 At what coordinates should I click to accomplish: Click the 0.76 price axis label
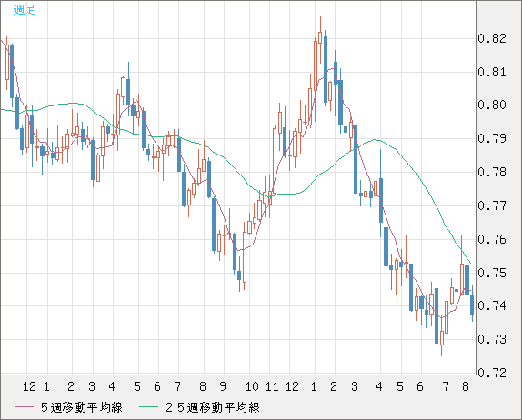click(492, 239)
